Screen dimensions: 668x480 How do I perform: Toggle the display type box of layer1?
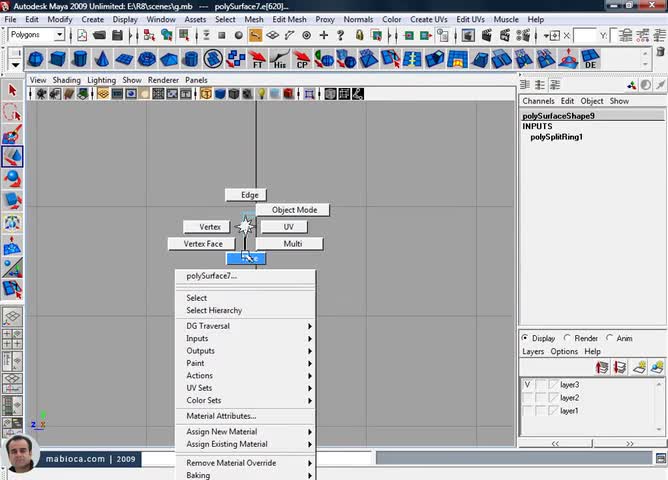[x=541, y=411]
